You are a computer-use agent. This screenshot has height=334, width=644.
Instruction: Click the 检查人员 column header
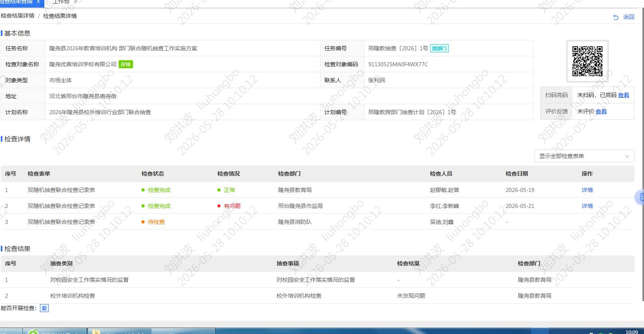(441, 174)
